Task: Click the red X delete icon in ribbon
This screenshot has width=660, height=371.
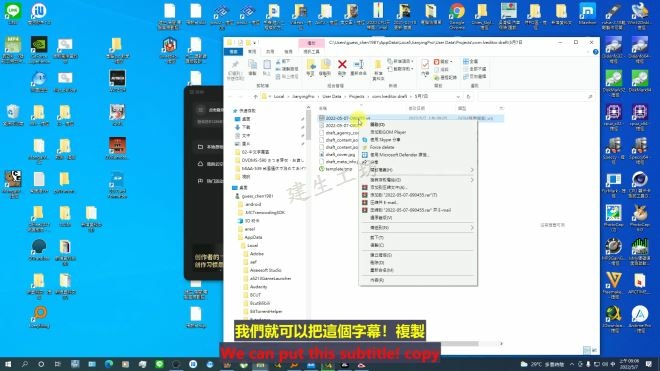Action: click(x=342, y=64)
